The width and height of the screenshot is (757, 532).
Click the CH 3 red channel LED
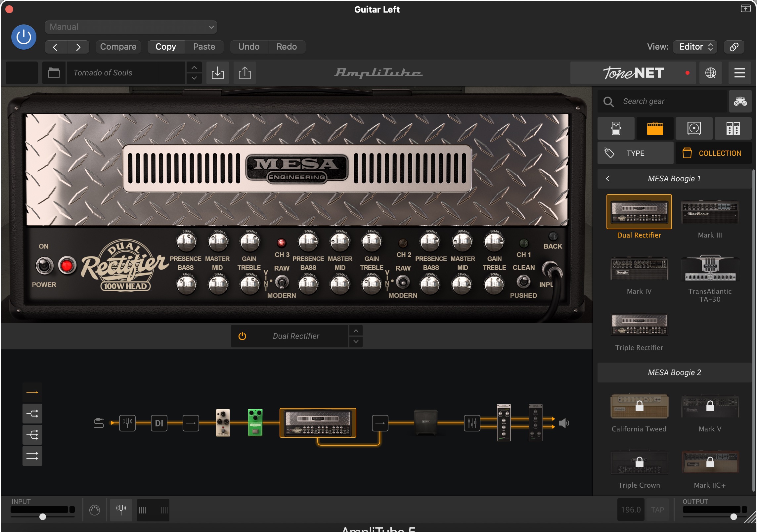tap(281, 243)
